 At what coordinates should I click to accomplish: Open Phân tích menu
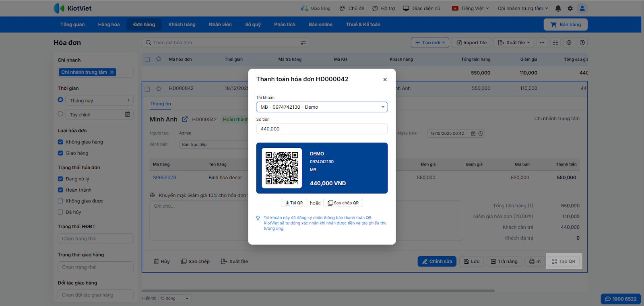click(285, 25)
